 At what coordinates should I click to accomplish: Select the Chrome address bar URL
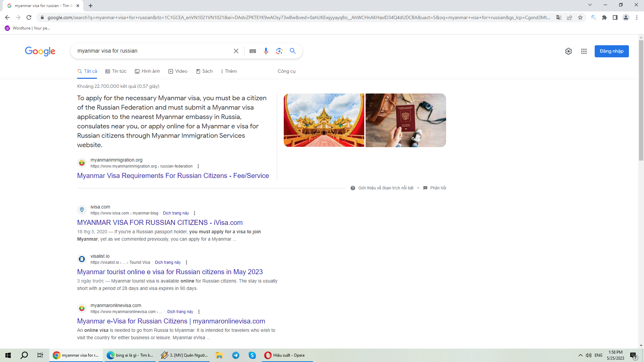tap(299, 17)
